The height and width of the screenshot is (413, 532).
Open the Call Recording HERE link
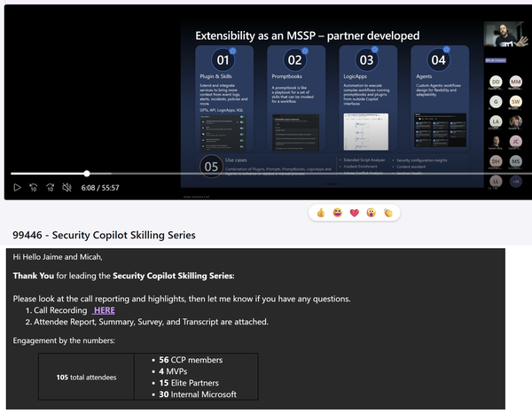point(104,310)
